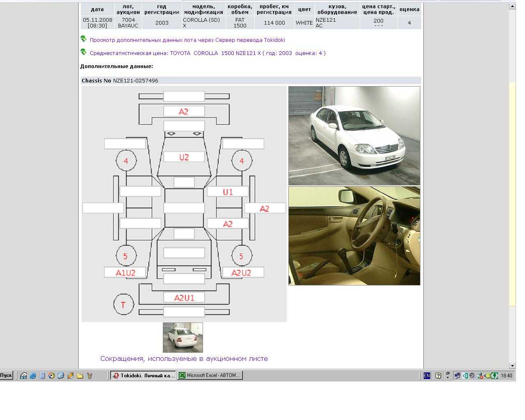The image size is (525, 420).
Task: Click оценка column header
Action: pos(409,9)
